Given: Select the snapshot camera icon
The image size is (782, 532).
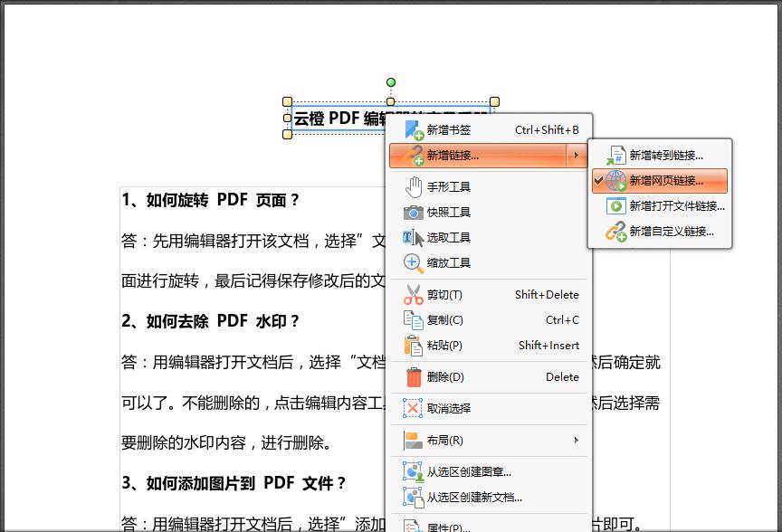Looking at the screenshot, I should pyautogui.click(x=414, y=213).
